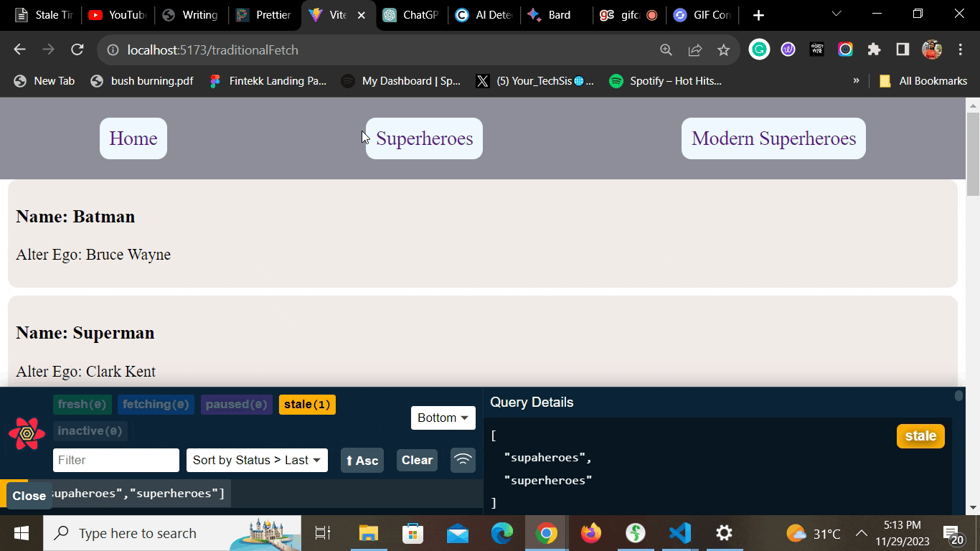This screenshot has width=980, height=551.
Task: Toggle the stale(1) status filter
Action: click(307, 405)
